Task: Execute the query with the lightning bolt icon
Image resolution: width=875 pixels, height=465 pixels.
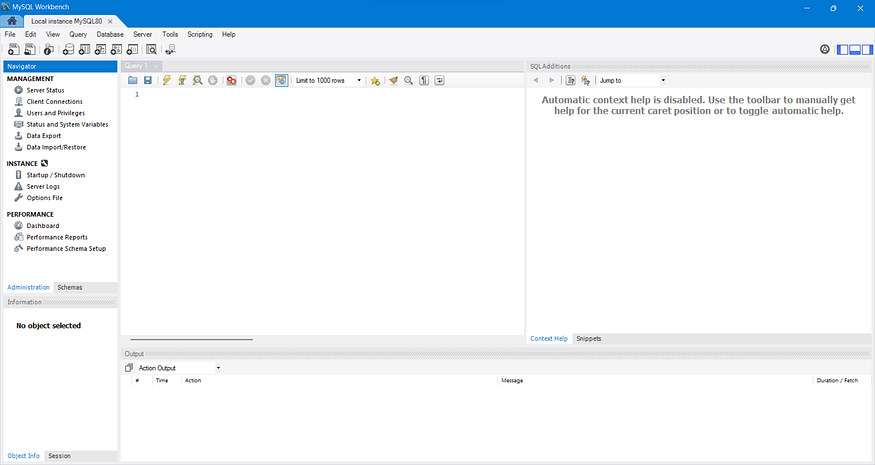Action: [x=166, y=80]
